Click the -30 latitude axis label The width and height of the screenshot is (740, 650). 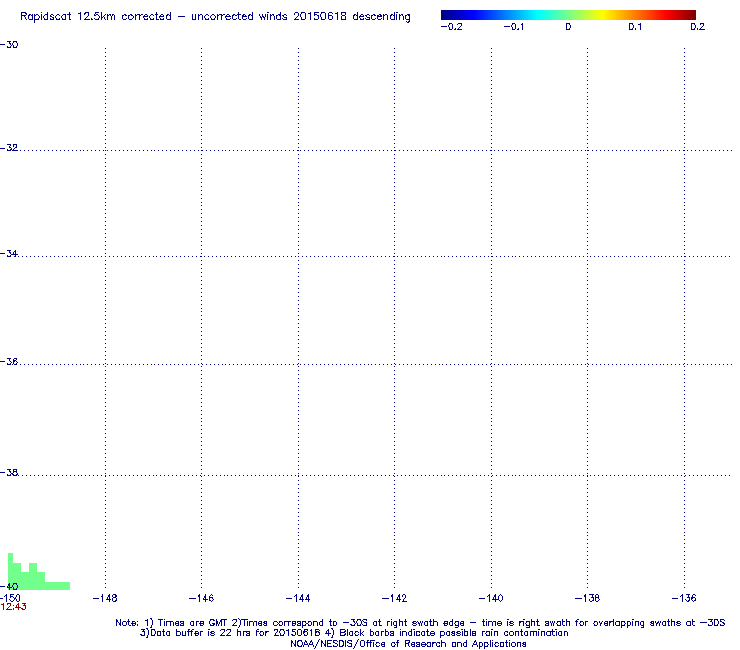(x=9, y=45)
